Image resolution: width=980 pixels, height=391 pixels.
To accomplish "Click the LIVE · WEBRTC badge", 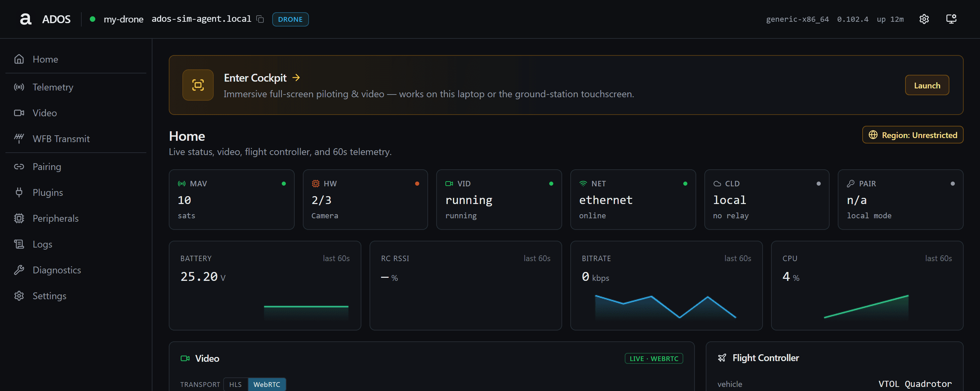I will (x=654, y=358).
